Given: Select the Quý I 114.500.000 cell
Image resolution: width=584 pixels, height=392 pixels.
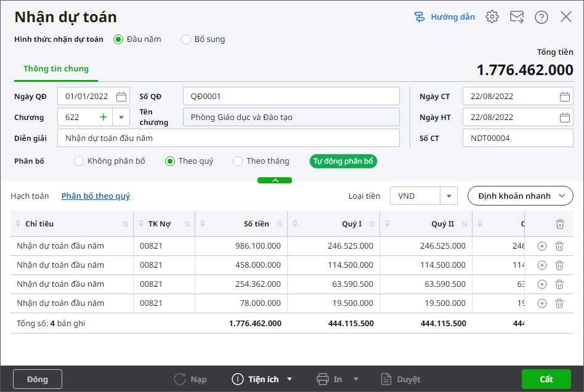Looking at the screenshot, I should coord(333,265).
